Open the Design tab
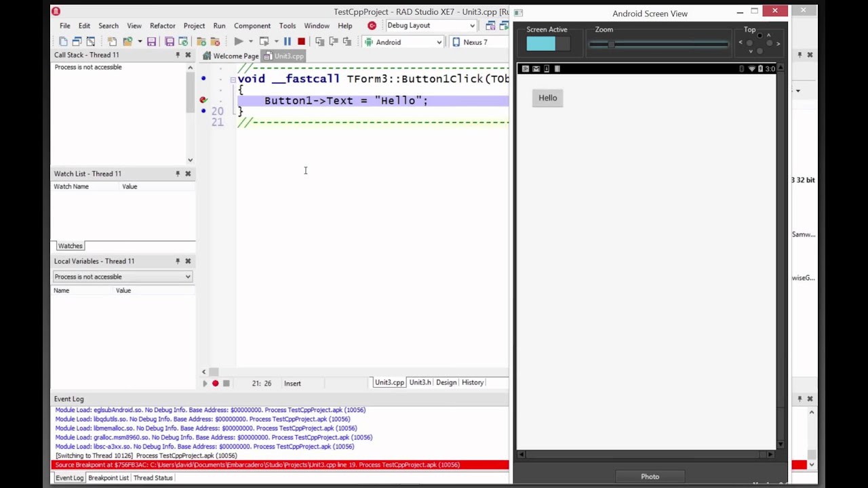Image resolution: width=868 pixels, height=488 pixels. [x=446, y=383]
